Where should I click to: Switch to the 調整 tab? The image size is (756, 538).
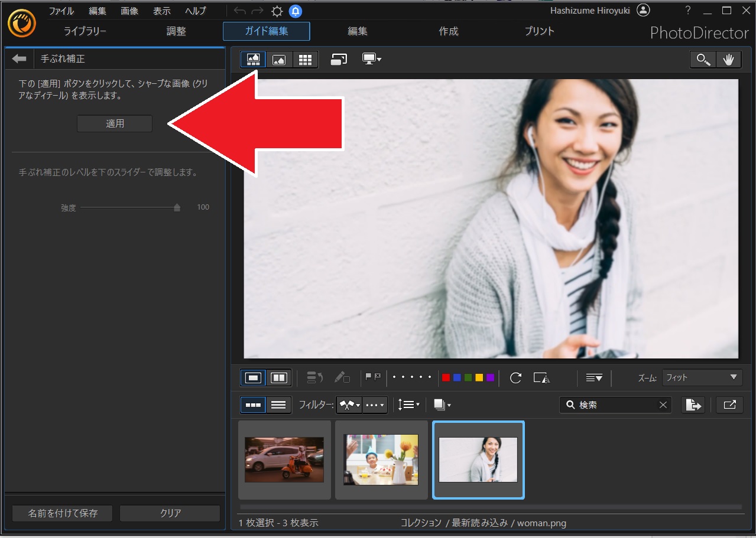pos(176,31)
